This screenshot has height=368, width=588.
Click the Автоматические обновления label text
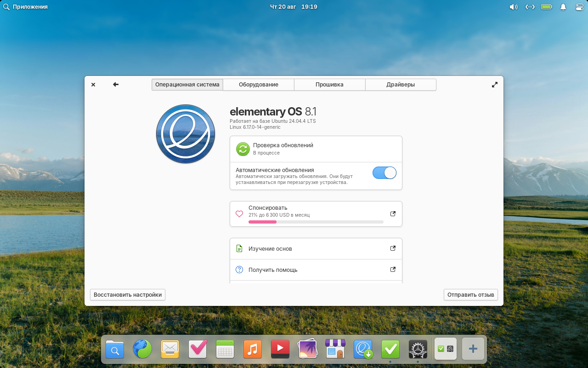point(275,170)
